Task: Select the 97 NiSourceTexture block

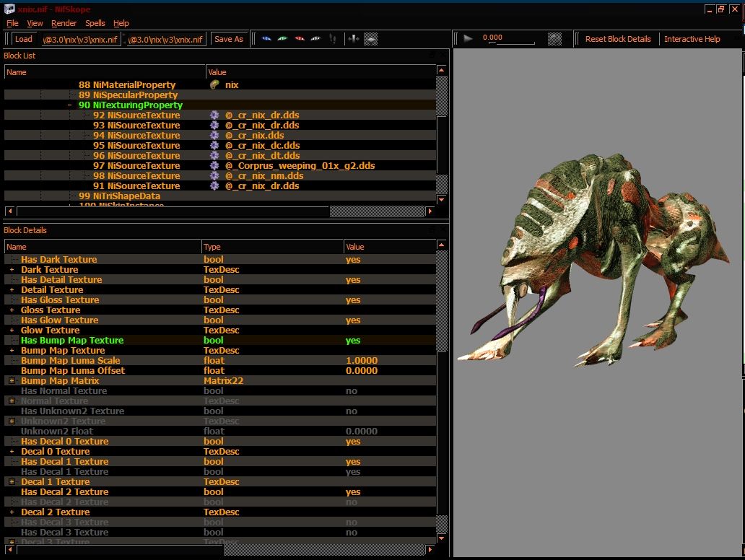Action: tap(136, 166)
